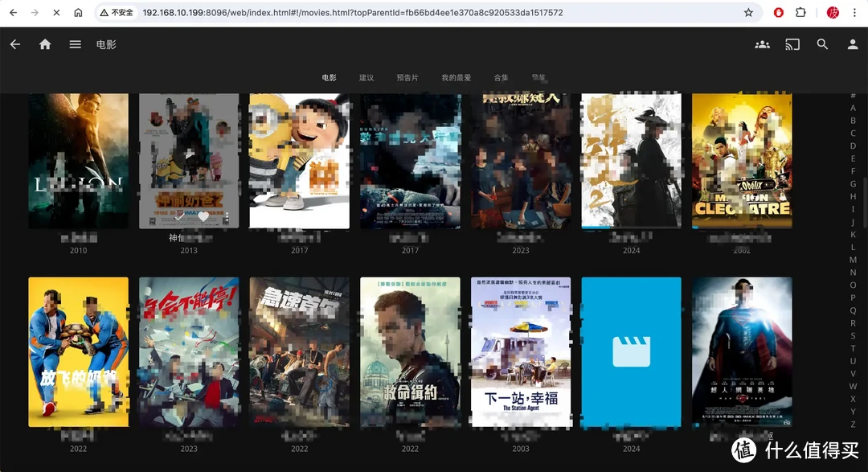Click the year 2003 label
The image size is (868, 472).
point(520,449)
